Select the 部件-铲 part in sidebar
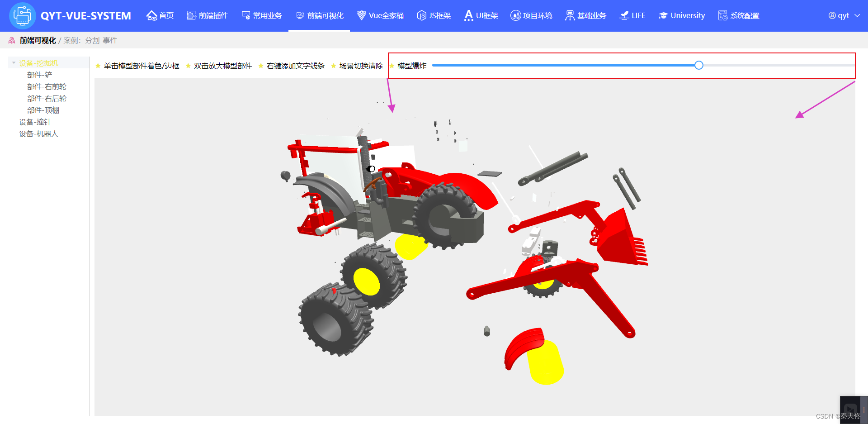Viewport: 868px width, 424px height. point(39,75)
